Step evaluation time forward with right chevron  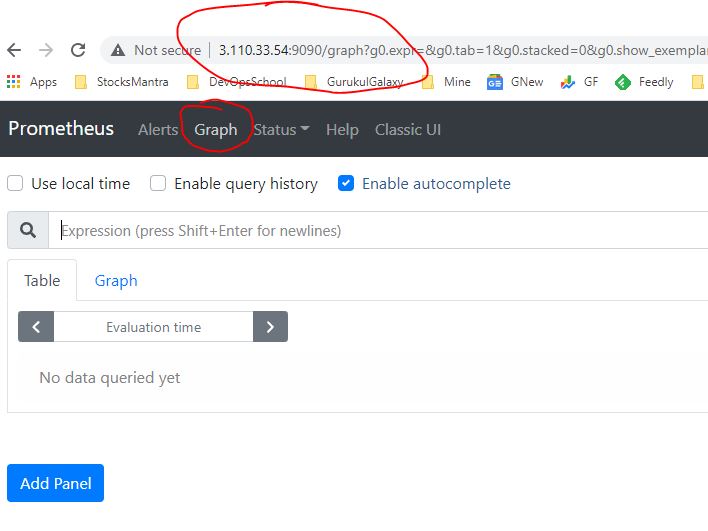pos(270,327)
